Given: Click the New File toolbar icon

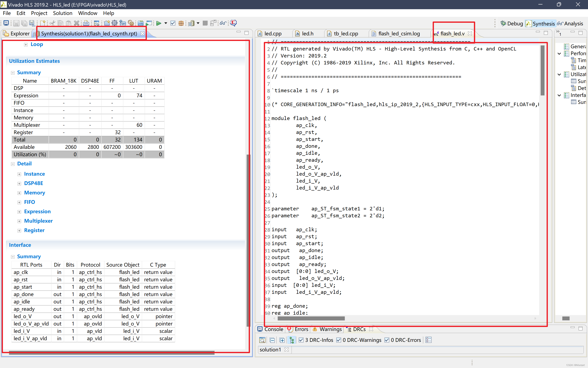Looking at the screenshot, I should (x=43, y=23).
